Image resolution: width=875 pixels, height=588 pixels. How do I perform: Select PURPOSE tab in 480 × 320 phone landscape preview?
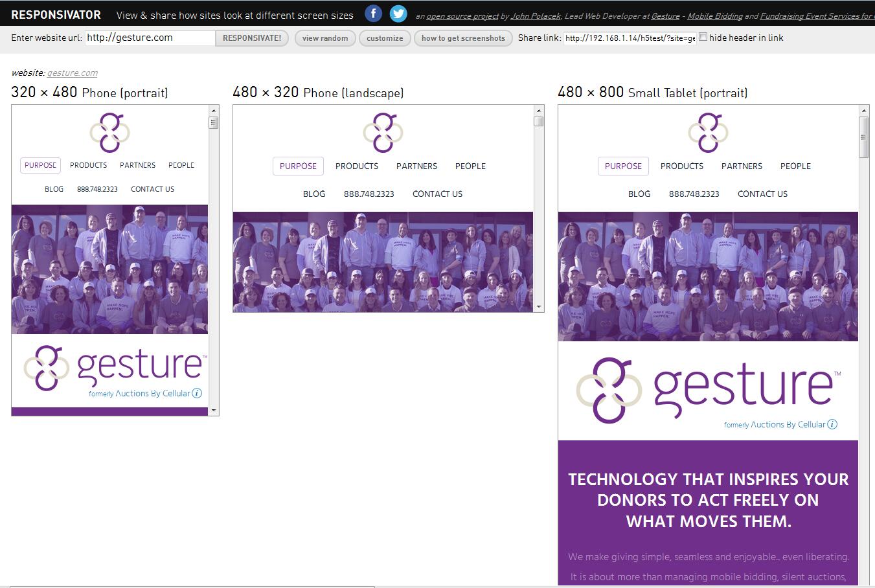pyautogui.click(x=298, y=166)
